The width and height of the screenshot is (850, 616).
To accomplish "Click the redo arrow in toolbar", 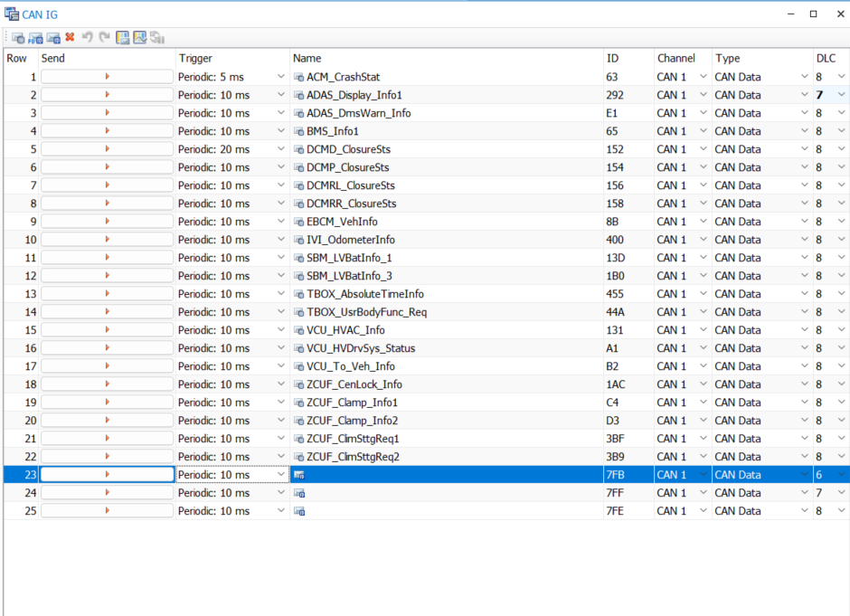I will [x=104, y=37].
